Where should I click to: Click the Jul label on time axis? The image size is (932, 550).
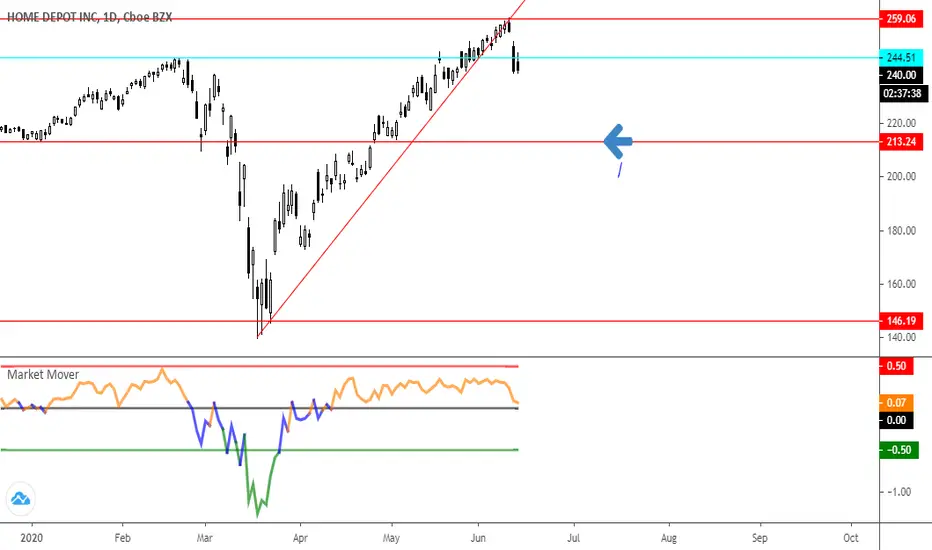point(574,538)
